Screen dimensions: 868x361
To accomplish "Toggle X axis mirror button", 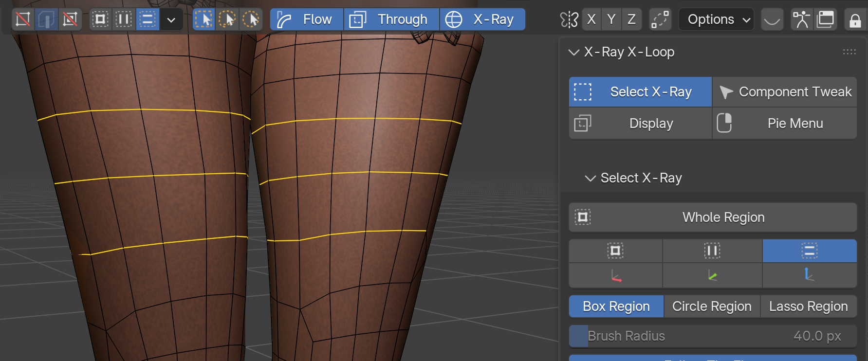I will (591, 19).
